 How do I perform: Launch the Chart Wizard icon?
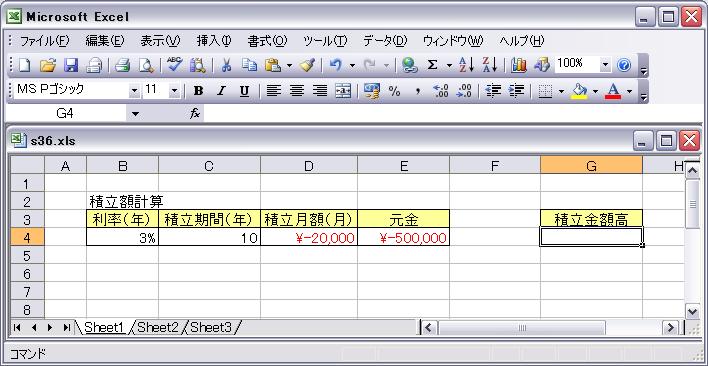point(519,65)
